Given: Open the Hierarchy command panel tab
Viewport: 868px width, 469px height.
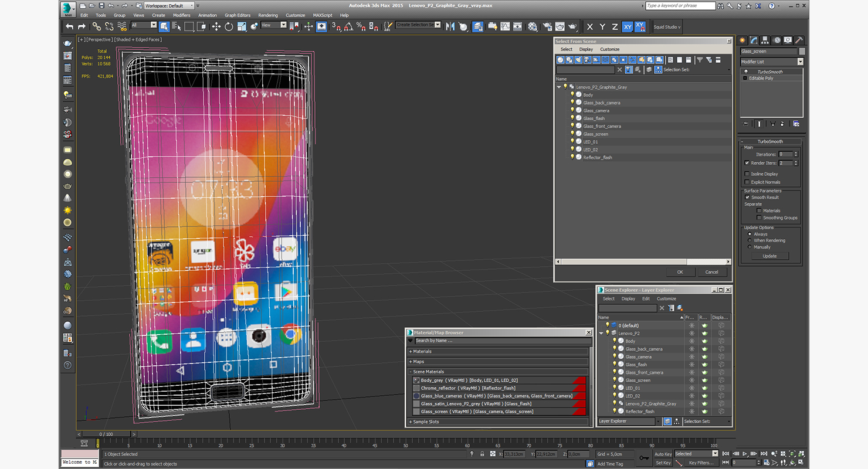Looking at the screenshot, I should [766, 40].
